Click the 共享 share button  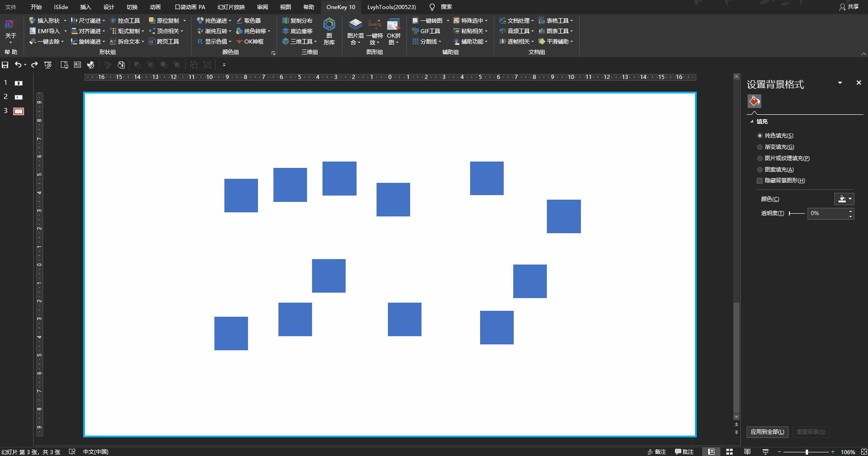pos(849,7)
